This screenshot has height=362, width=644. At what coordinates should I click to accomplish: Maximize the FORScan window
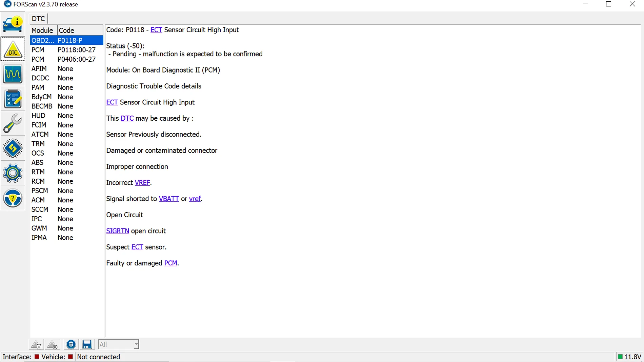pyautogui.click(x=609, y=4)
